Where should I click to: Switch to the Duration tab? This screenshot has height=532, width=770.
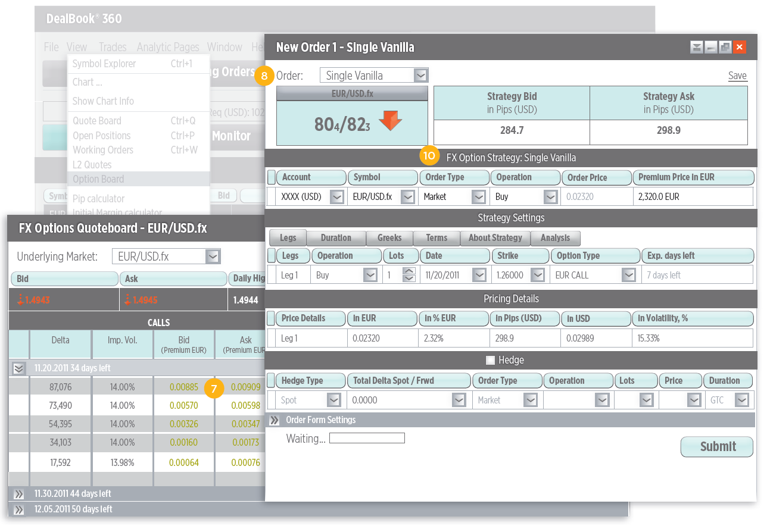click(336, 238)
